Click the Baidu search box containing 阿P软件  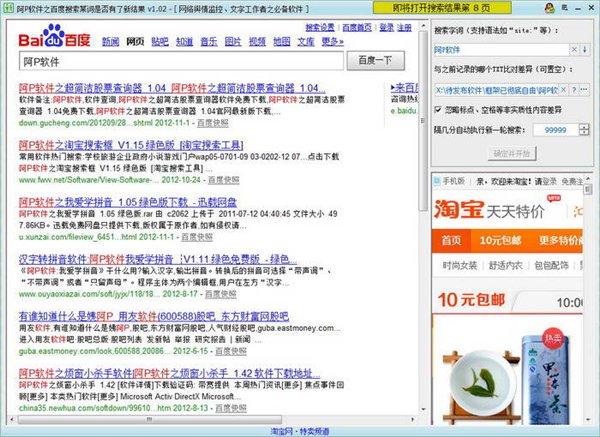tap(181, 61)
